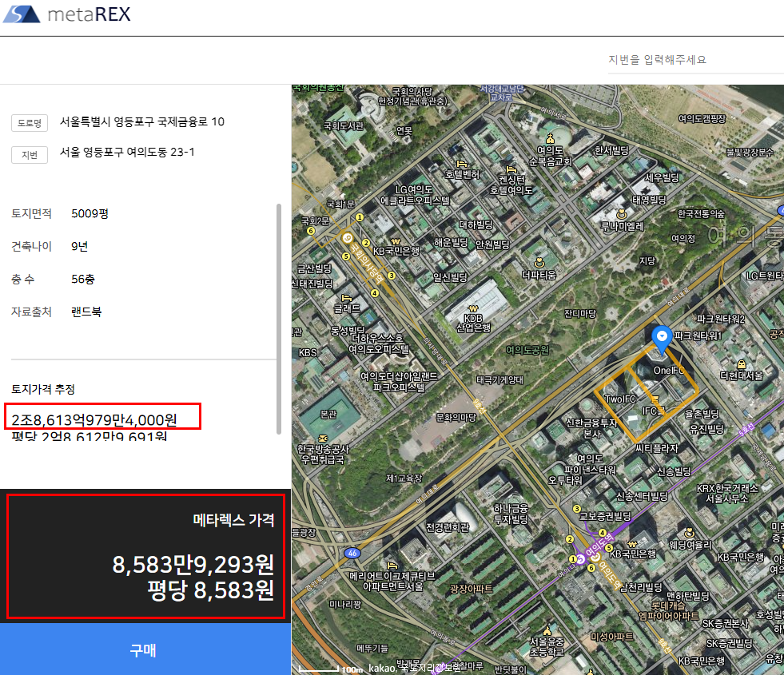
Task: Click the blue 구매 purchase button
Action: [x=145, y=649]
